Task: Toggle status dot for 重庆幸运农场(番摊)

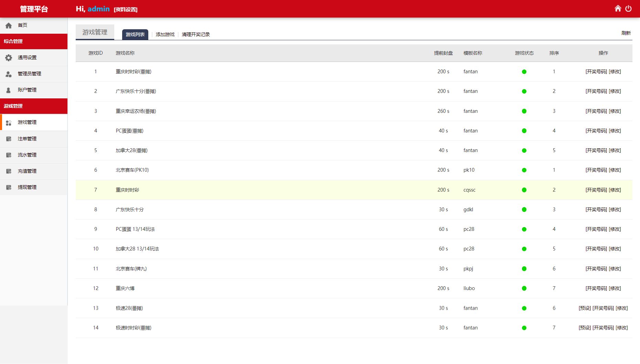Action: click(524, 111)
